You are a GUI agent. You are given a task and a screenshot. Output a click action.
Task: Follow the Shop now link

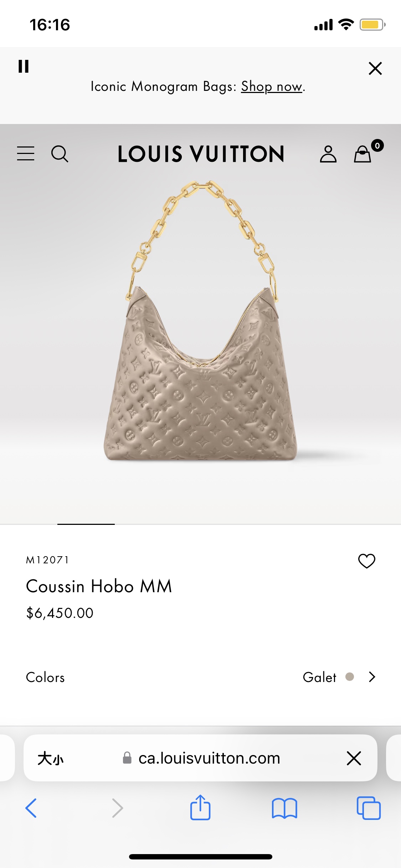pos(272,87)
